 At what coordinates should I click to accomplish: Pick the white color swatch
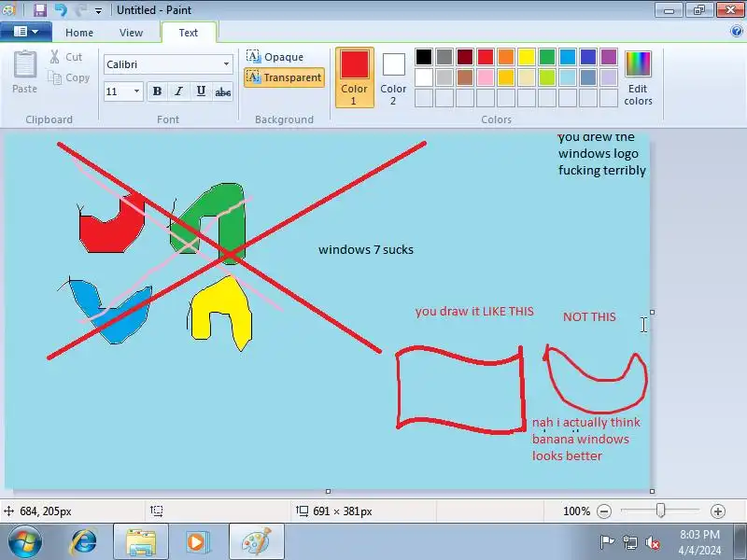424,77
